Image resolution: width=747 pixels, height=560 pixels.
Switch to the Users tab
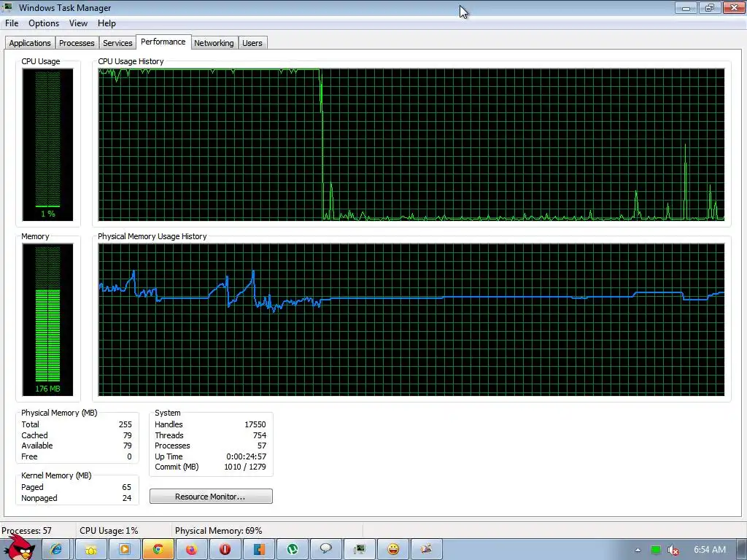(252, 43)
